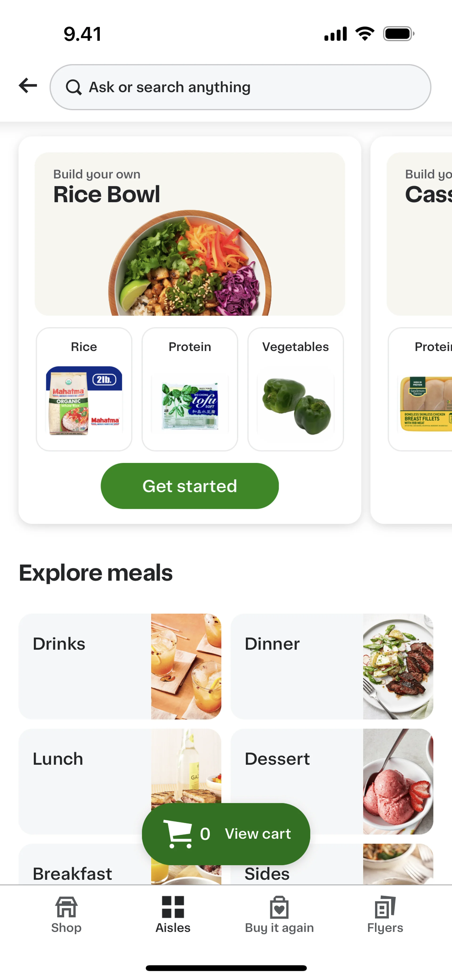Click the Get started button
452x980 pixels.
click(190, 486)
